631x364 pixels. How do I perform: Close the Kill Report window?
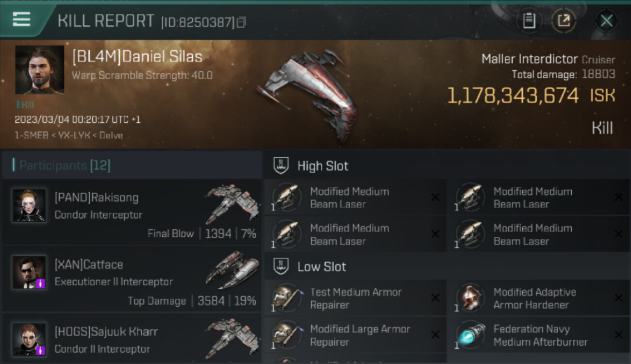pyautogui.click(x=606, y=21)
